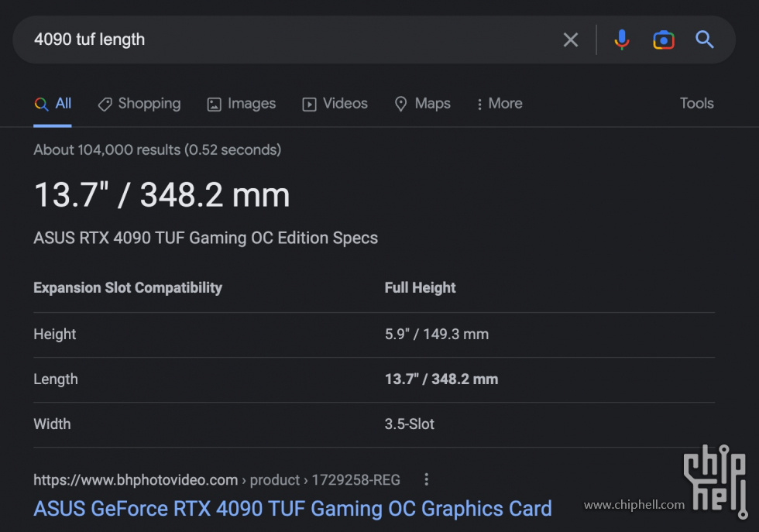The height and width of the screenshot is (532, 759).
Task: Click the bhphotovideo.com result URL
Action: click(216, 479)
